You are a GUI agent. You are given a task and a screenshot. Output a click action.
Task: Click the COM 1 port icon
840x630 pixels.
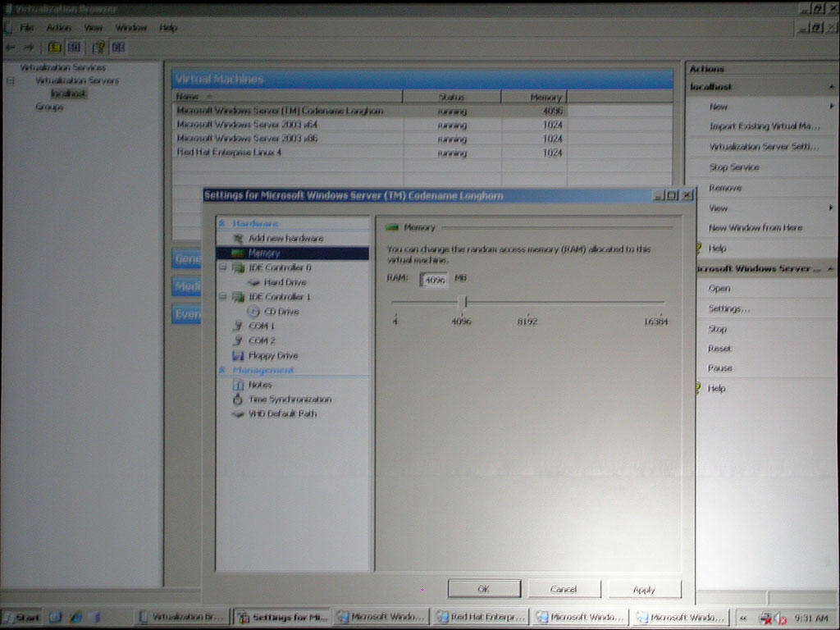coord(238,326)
